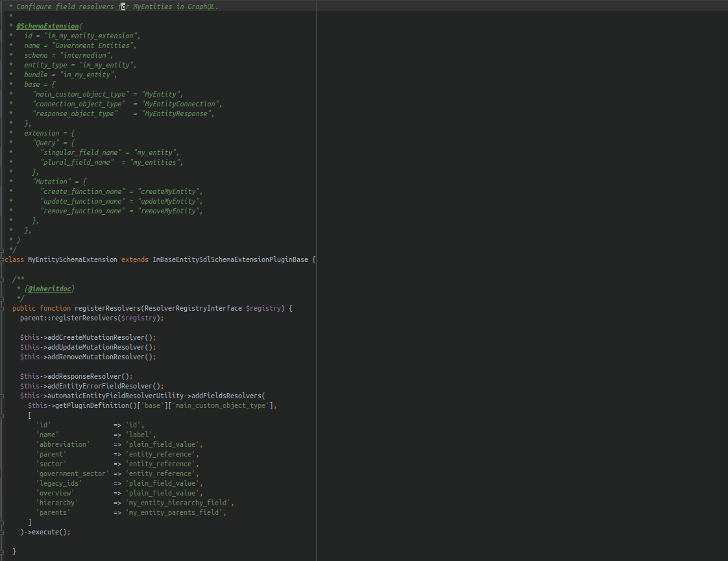Click the 'government_sector' array key
Image resolution: width=728 pixels, height=561 pixels.
(73, 473)
